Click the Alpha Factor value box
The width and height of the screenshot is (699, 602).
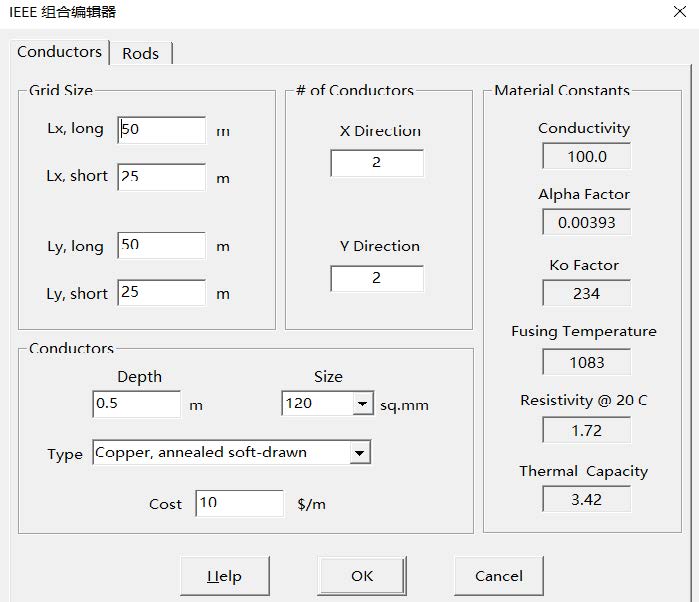tap(586, 223)
